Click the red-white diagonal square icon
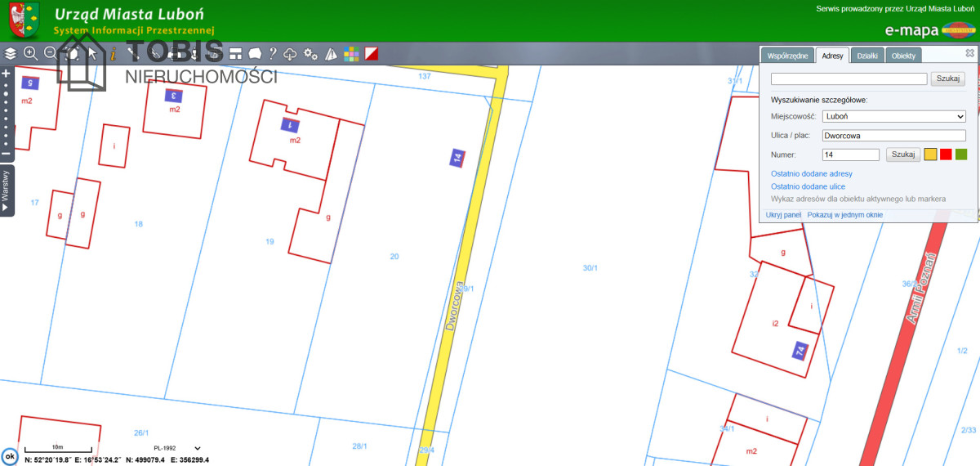Image resolution: width=980 pixels, height=466 pixels. (x=372, y=54)
